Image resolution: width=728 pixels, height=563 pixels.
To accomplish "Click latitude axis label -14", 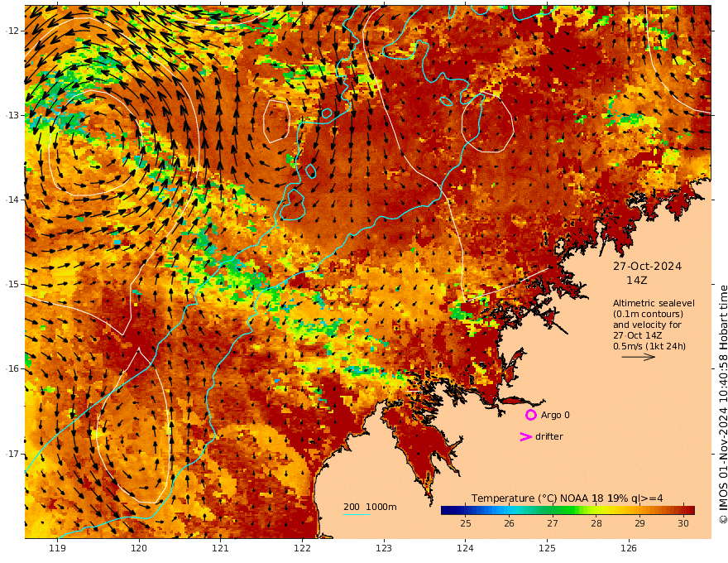I will point(13,200).
